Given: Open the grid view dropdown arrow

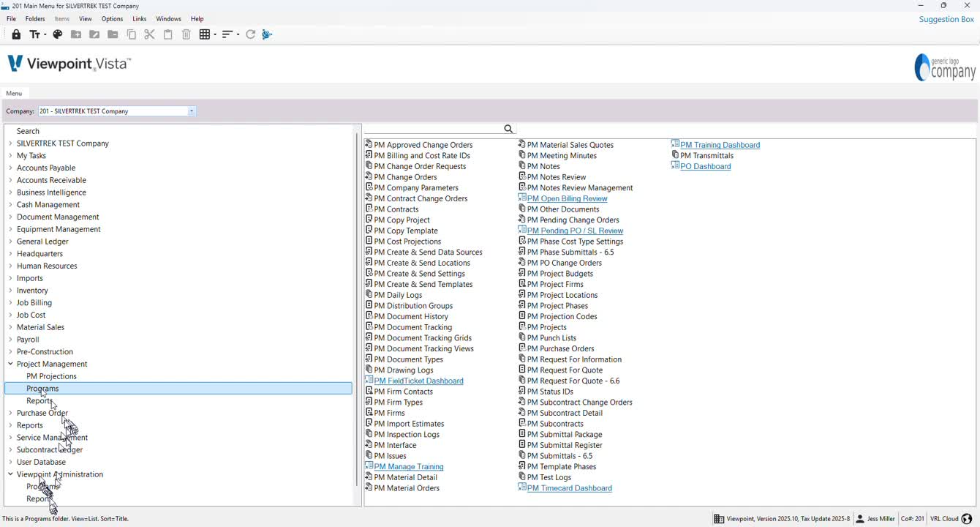Looking at the screenshot, I should click(214, 34).
